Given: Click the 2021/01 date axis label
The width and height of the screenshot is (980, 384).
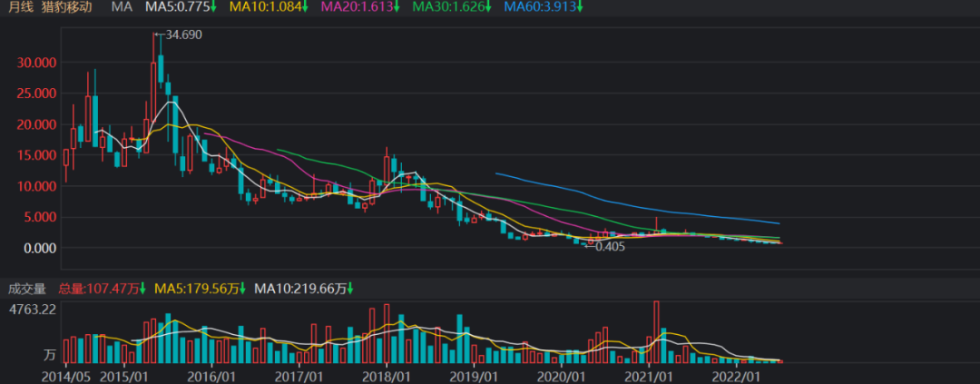Looking at the screenshot, I should click(649, 378).
